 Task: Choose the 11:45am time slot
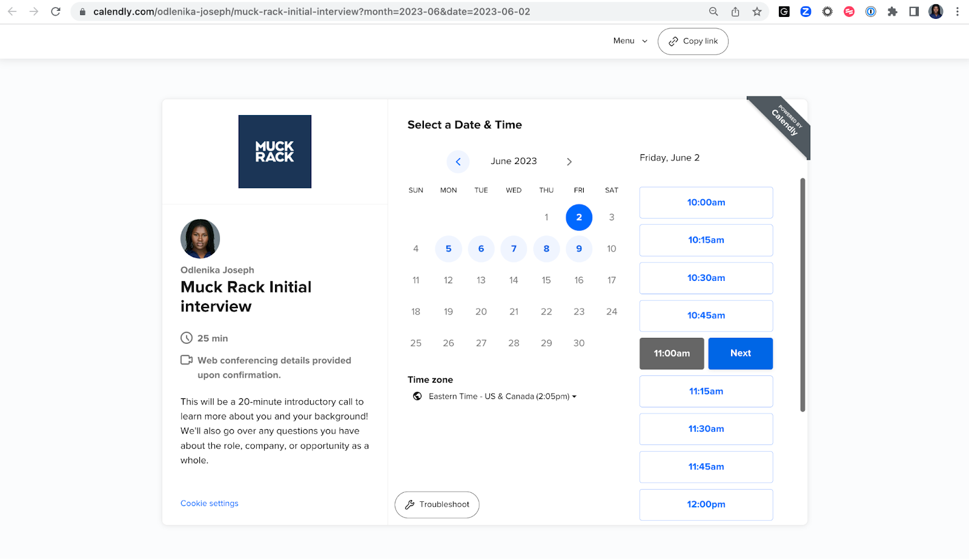point(706,467)
